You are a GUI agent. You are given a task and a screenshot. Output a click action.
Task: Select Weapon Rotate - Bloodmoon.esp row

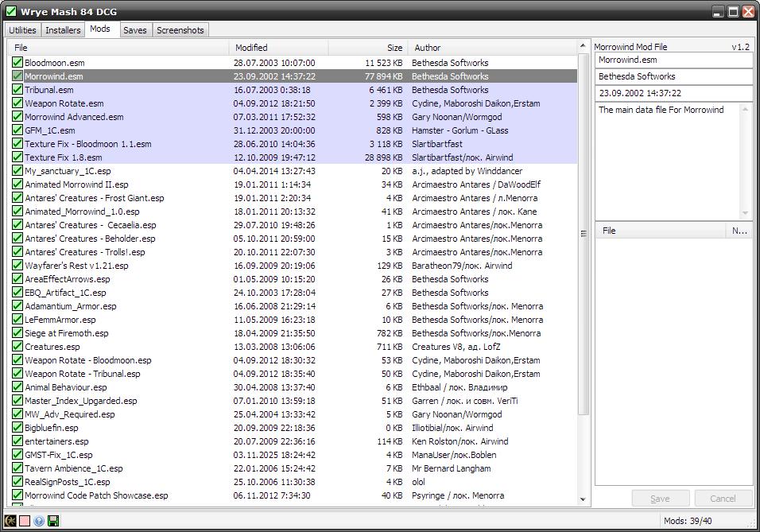[x=294, y=360]
